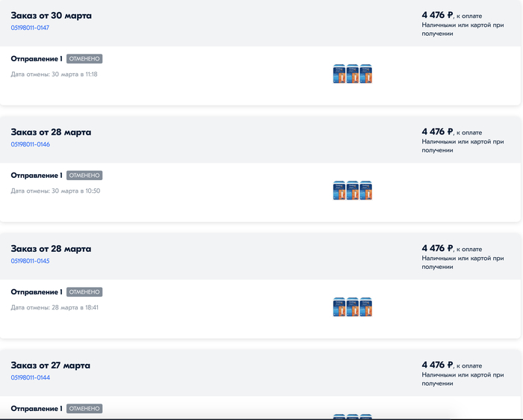Click middle product thumbnail in order 0146

pos(353,191)
